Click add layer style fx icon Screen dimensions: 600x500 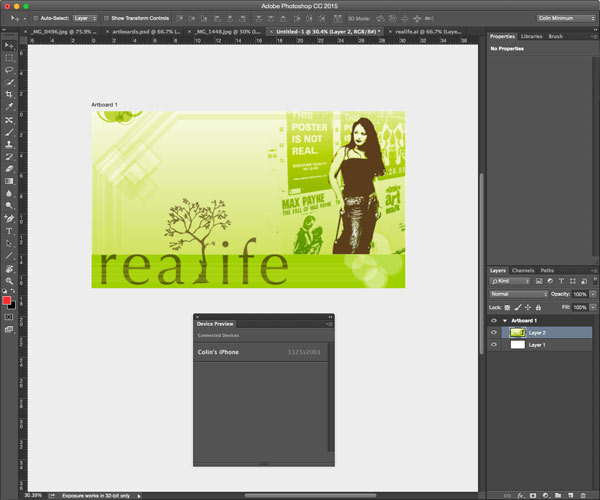tap(520, 495)
